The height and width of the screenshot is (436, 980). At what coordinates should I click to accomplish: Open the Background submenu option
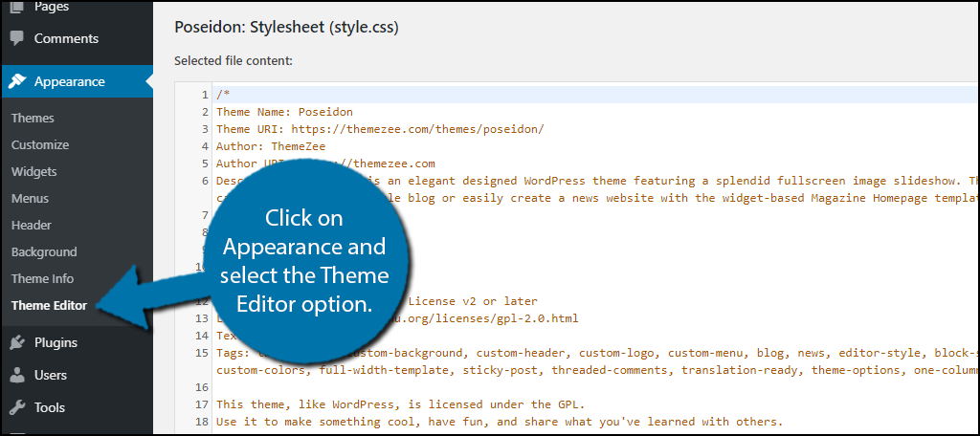pyautogui.click(x=44, y=252)
